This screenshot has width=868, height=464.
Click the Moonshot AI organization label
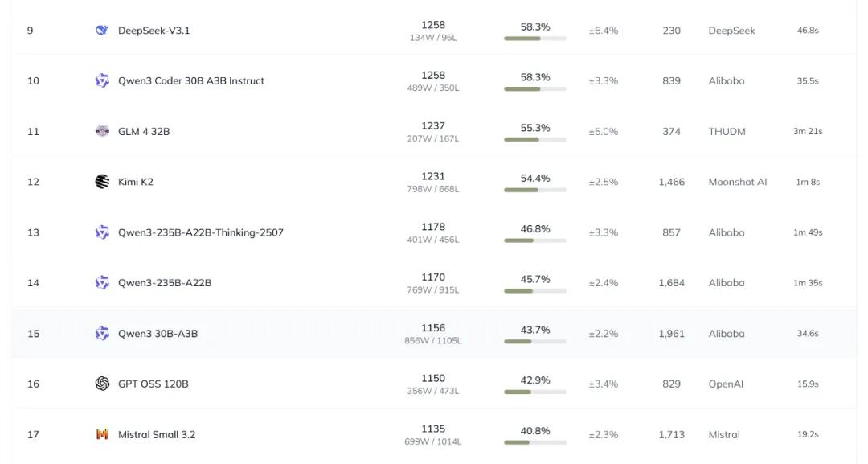click(737, 182)
